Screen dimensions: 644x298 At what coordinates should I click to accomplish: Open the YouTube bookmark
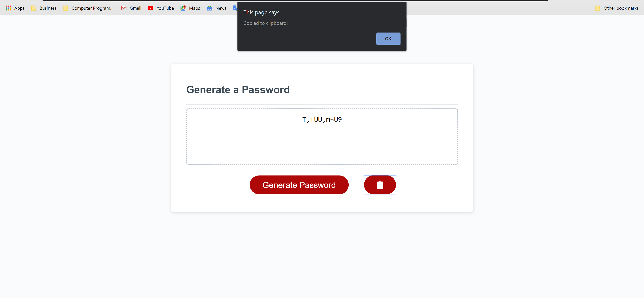161,8
